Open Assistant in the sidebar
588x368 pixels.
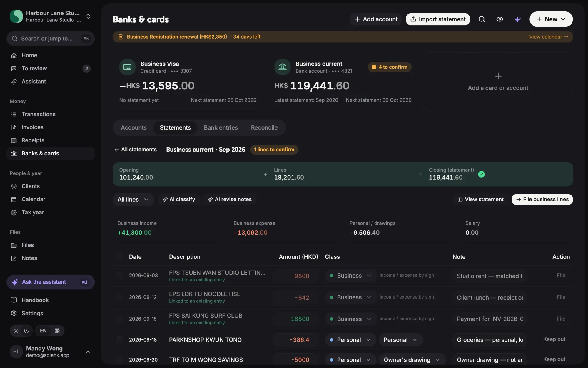[x=51, y=82]
